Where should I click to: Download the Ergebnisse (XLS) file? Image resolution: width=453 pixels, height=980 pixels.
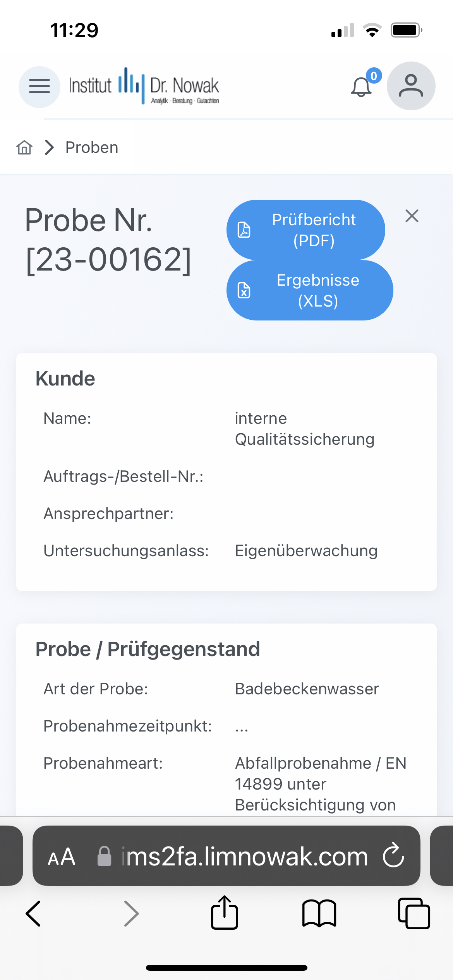click(310, 290)
